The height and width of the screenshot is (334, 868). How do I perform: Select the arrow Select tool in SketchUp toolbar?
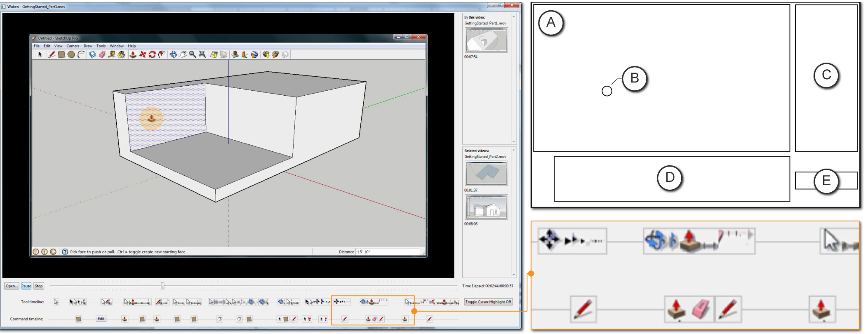[40, 54]
